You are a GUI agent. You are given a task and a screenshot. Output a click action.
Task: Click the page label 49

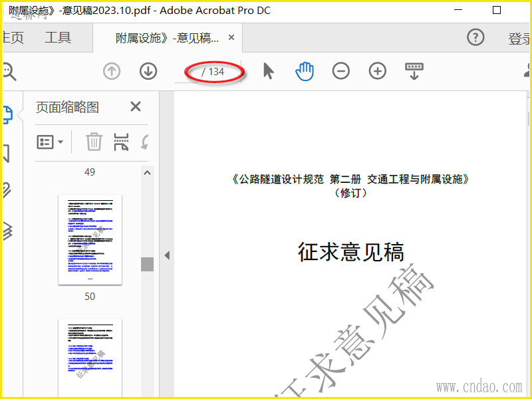click(90, 172)
